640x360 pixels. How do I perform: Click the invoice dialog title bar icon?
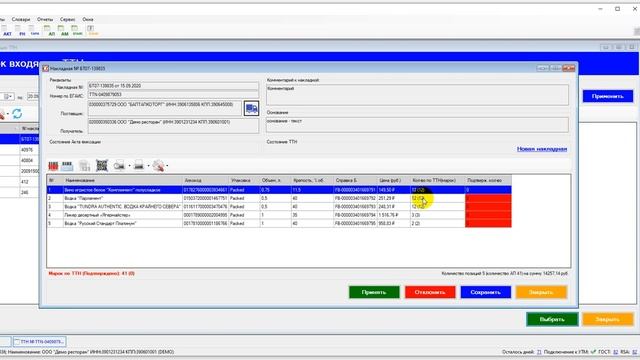tap(45, 68)
